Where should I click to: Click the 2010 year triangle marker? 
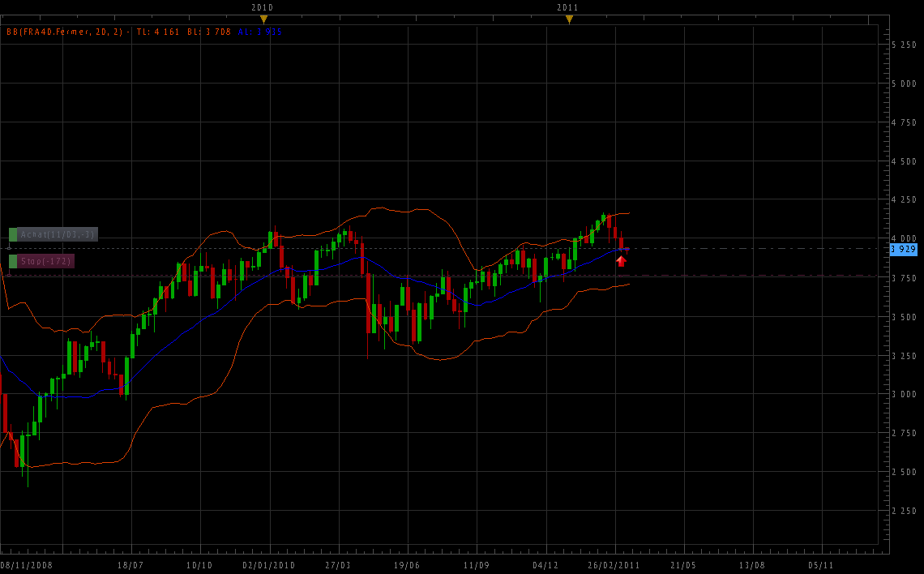point(263,19)
